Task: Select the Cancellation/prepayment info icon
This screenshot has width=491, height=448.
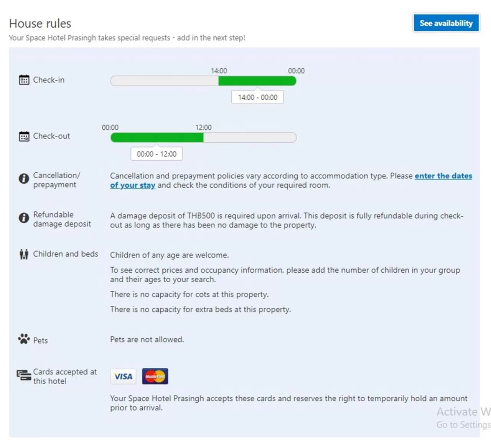Action: click(24, 179)
